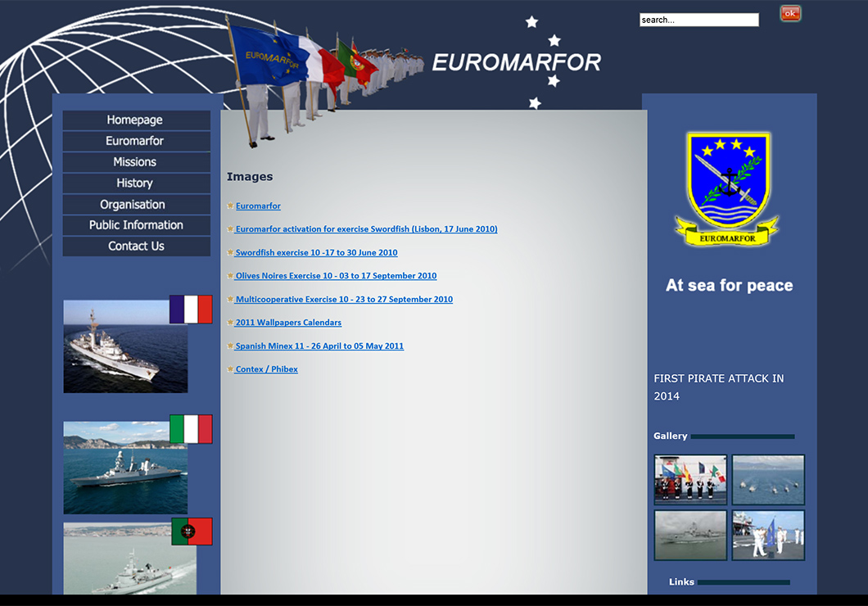Open gallery thumbnail of ships in formation
868x606 pixels.
pyautogui.click(x=768, y=480)
